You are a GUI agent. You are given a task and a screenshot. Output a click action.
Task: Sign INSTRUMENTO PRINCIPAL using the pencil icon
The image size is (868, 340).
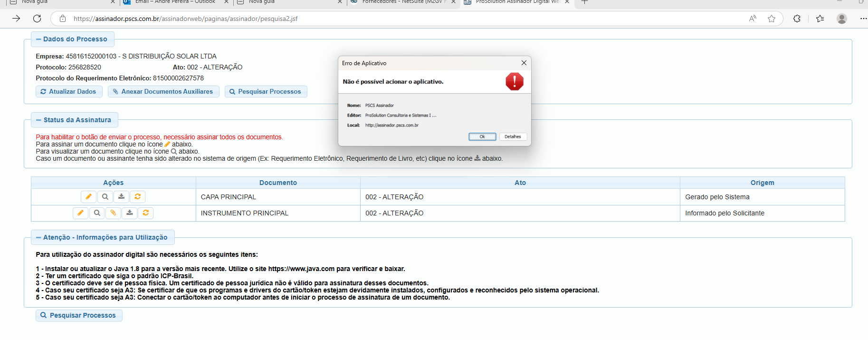[x=80, y=213]
